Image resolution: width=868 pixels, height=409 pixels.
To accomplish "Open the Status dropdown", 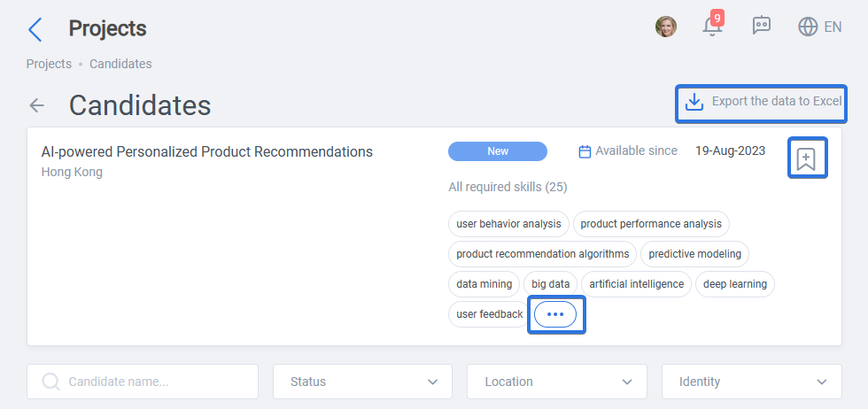I will (x=362, y=382).
